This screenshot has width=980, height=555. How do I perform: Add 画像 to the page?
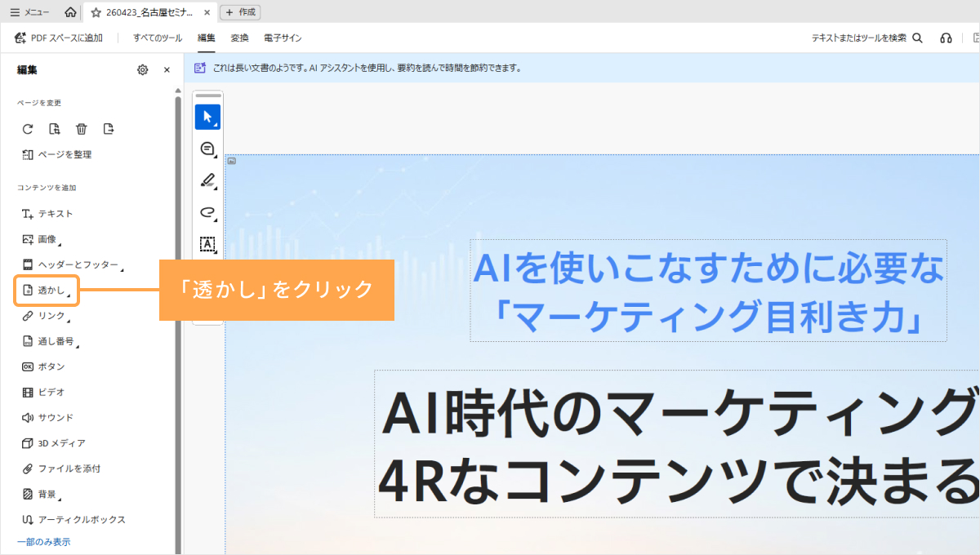(x=41, y=239)
